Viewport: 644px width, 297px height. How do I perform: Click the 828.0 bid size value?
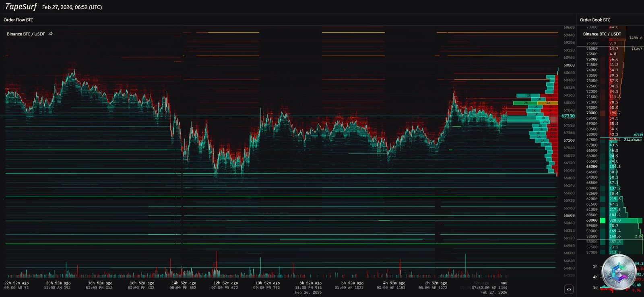click(615, 220)
